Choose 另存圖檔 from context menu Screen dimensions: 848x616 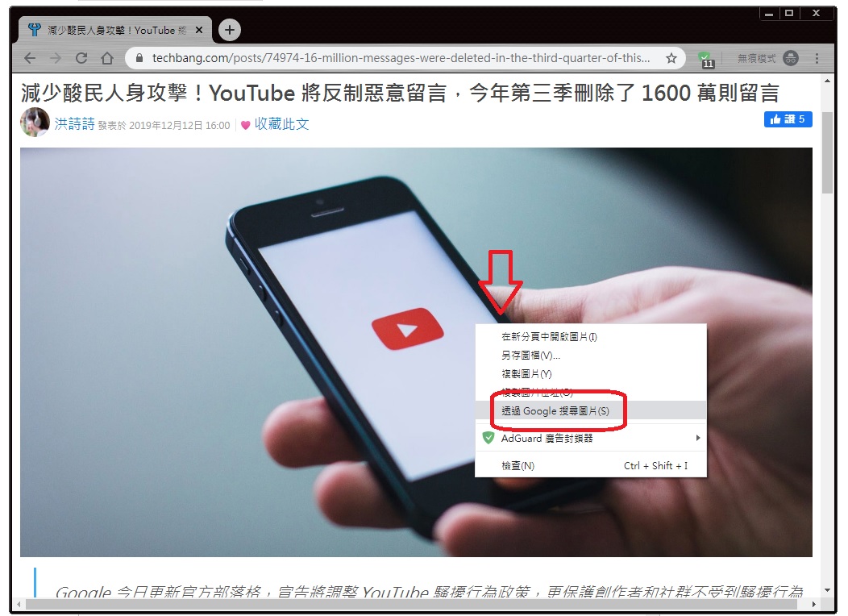tap(591, 356)
